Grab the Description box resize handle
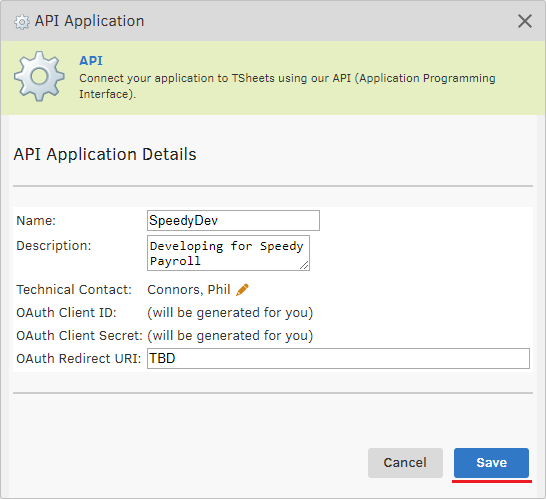Viewport: 546px width, 499px height. click(x=304, y=265)
